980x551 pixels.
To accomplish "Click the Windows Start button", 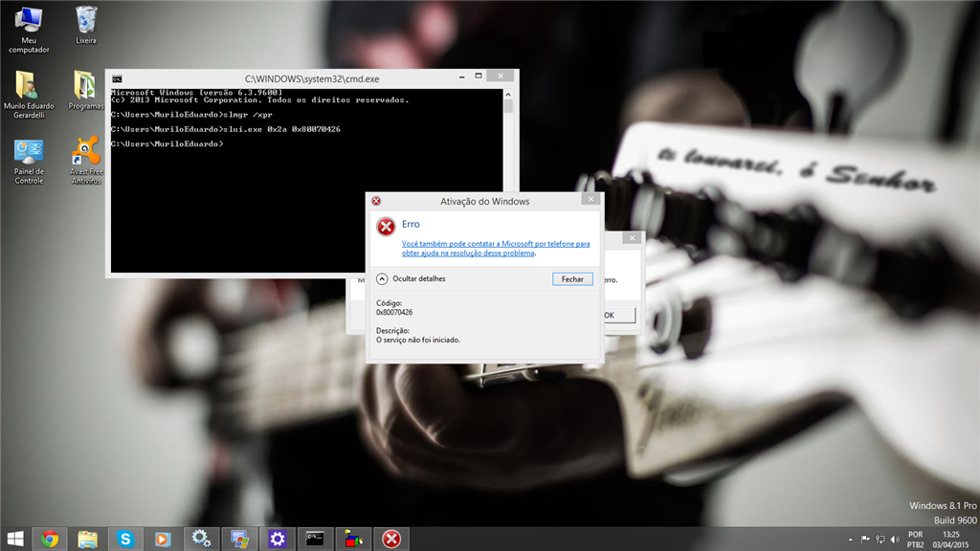I will point(15,539).
